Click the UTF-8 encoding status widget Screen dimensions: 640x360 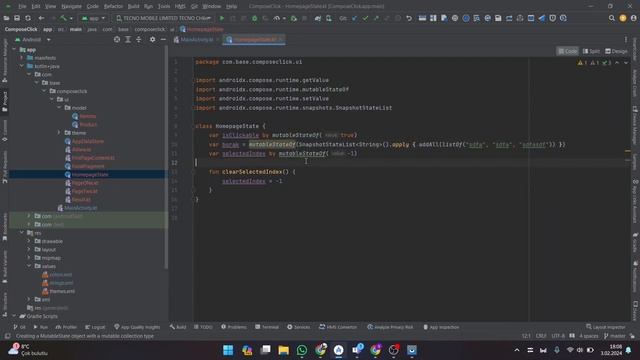coord(558,336)
